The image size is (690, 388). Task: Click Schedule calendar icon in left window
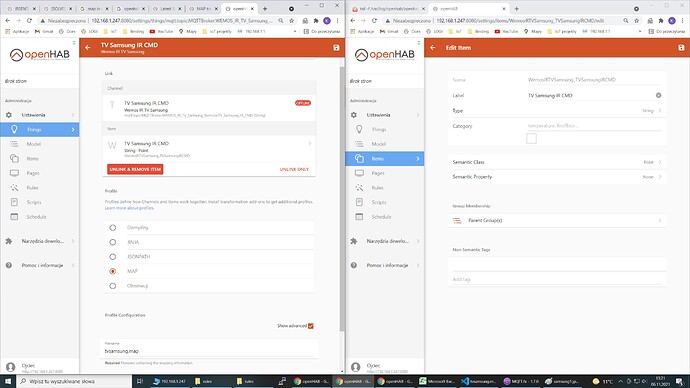[x=15, y=216]
